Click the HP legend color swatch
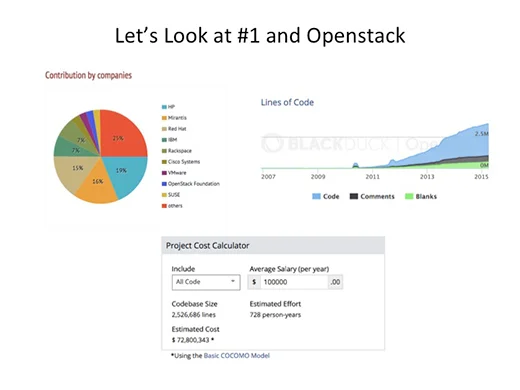The height and width of the screenshot is (390, 520). coord(164,107)
